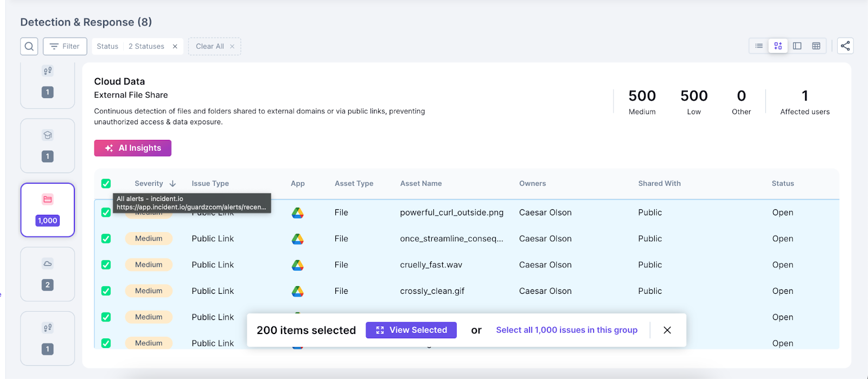Select the sidebar card with count 2

click(48, 274)
